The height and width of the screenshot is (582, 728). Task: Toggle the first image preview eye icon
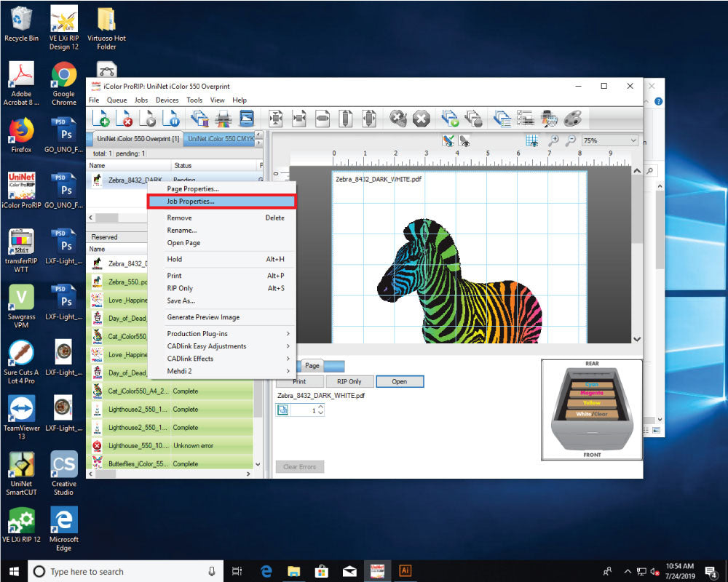(x=447, y=141)
